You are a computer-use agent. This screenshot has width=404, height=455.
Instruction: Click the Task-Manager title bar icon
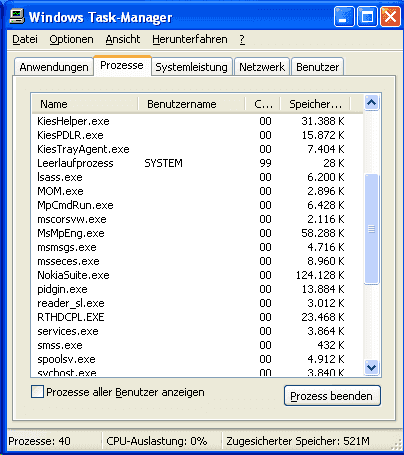[16, 16]
